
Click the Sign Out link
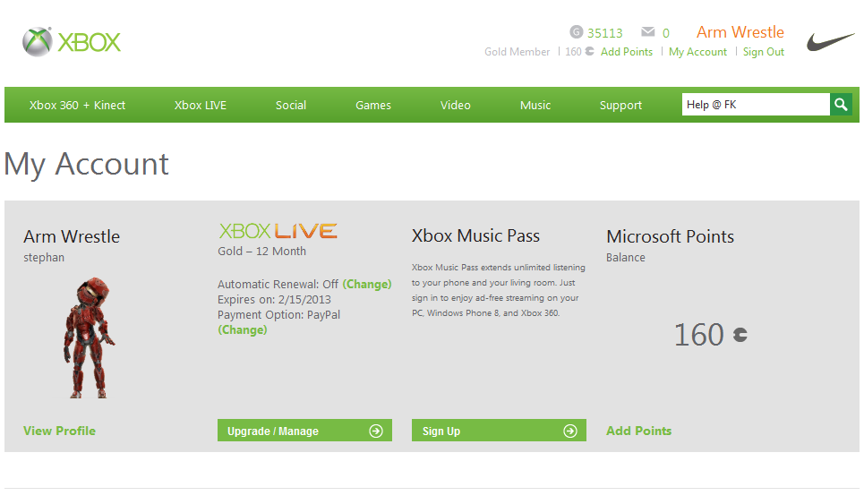[x=763, y=51]
